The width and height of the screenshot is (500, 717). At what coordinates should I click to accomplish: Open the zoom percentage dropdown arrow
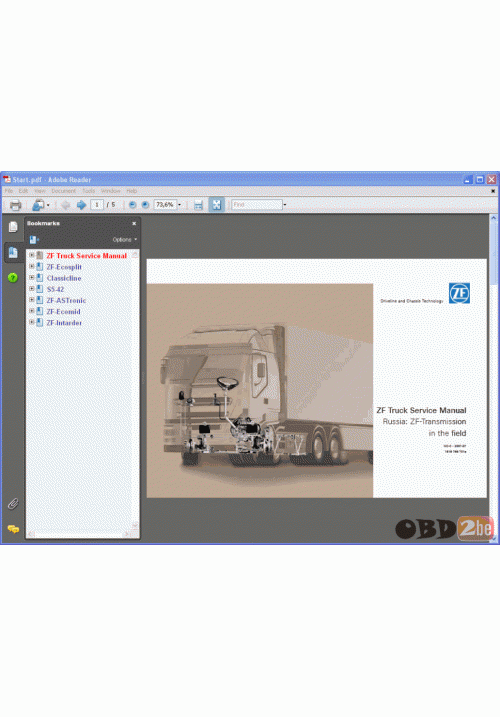179,205
